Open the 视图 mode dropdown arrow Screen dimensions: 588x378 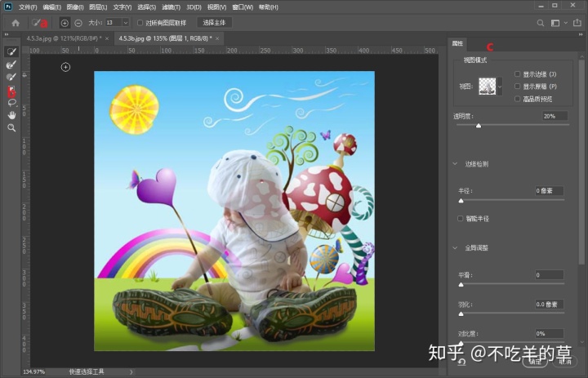click(x=500, y=87)
